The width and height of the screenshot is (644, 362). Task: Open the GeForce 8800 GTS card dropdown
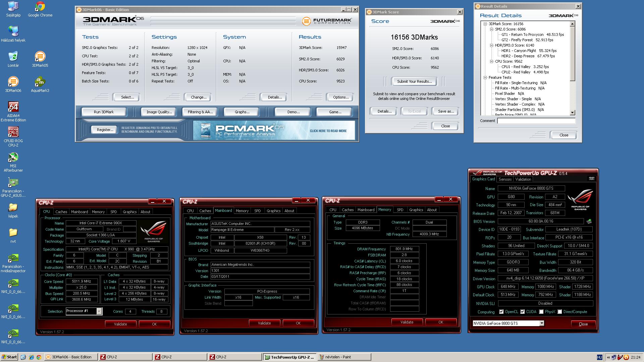(x=541, y=323)
